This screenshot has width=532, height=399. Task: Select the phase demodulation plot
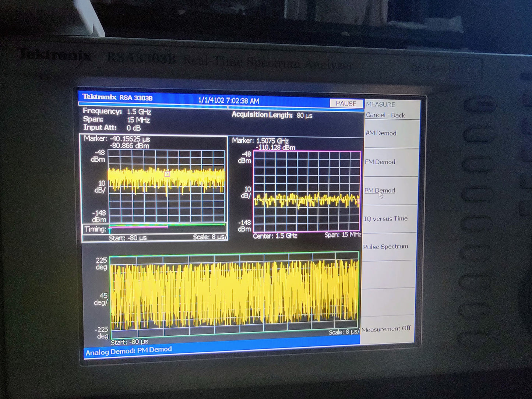click(x=236, y=294)
